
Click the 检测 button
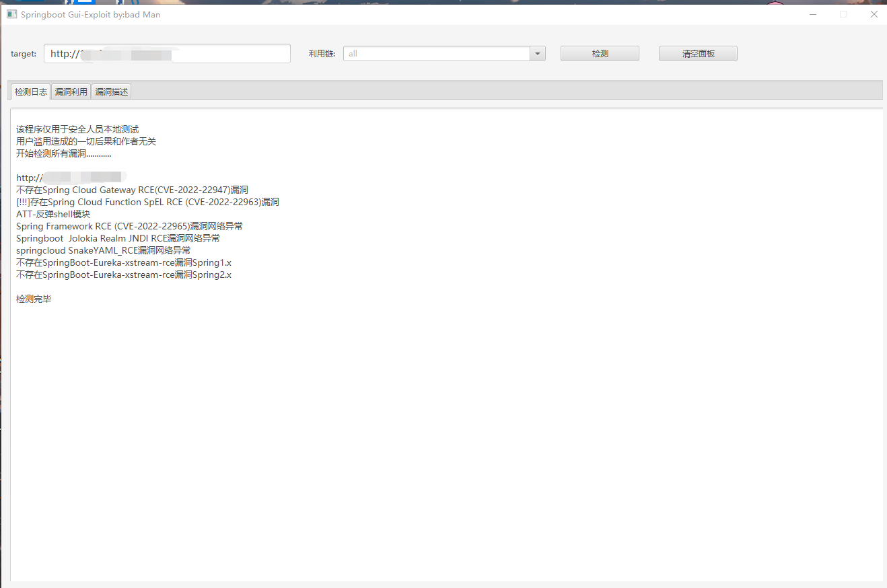click(600, 54)
